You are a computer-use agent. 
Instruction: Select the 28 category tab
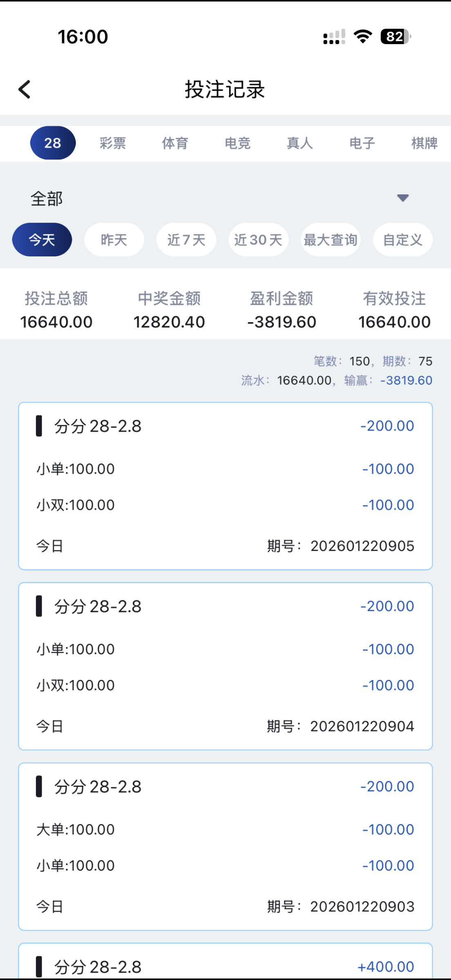tap(53, 143)
